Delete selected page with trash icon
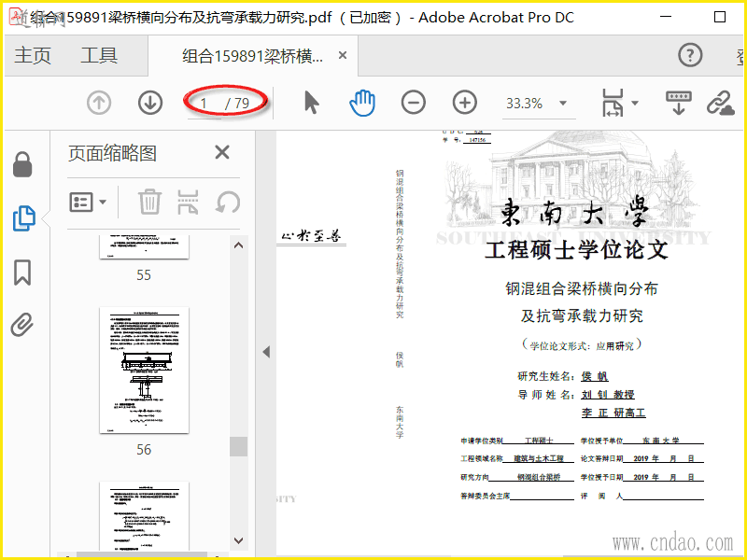 (x=149, y=202)
